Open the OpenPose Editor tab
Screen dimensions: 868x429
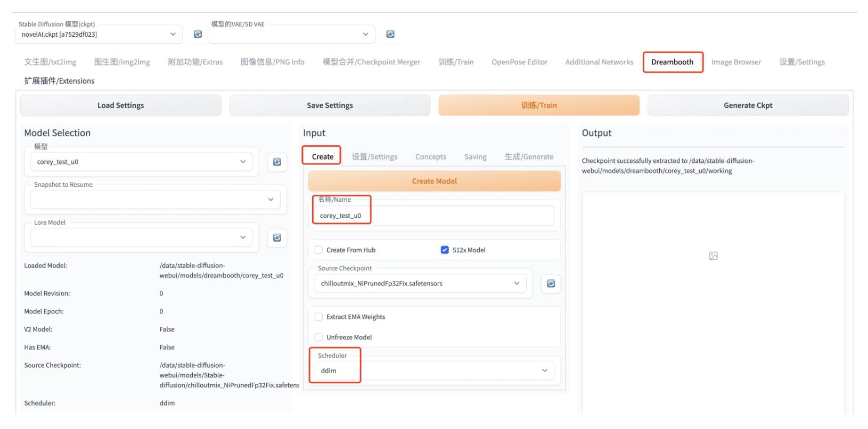pyautogui.click(x=519, y=62)
